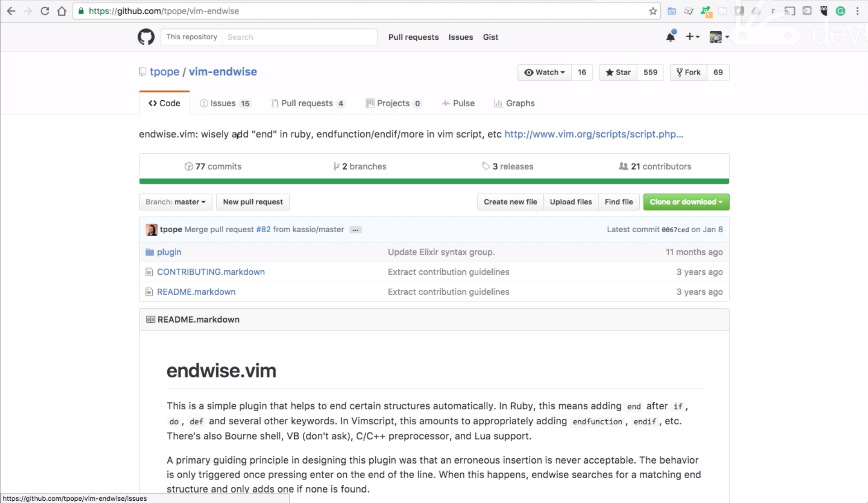The width and height of the screenshot is (868, 503).
Task: Click '11 months ago' timestamp
Action: point(694,252)
